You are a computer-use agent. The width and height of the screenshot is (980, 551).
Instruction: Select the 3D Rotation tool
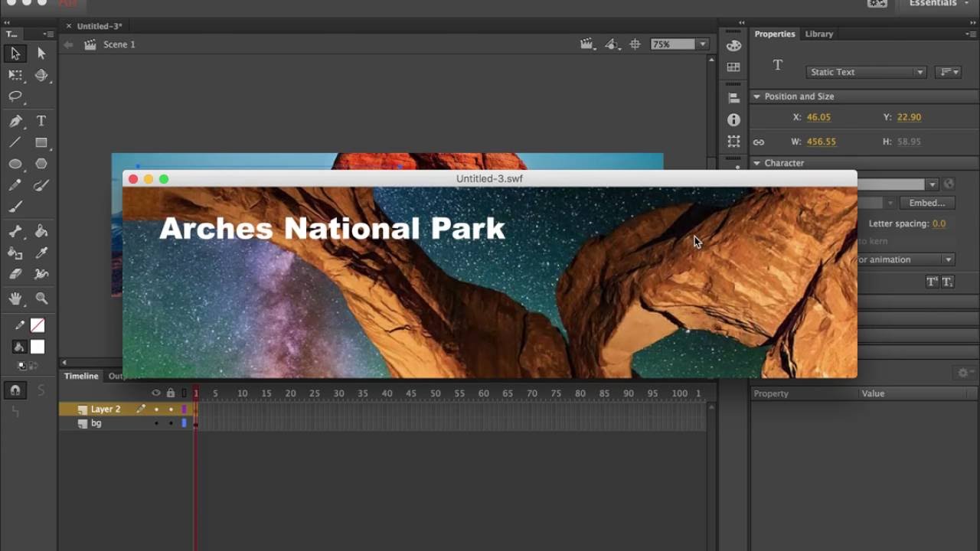(41, 75)
